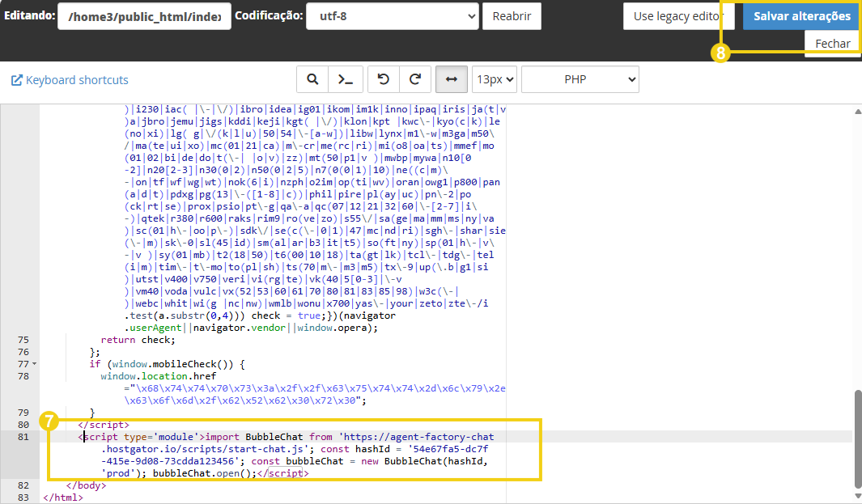Screen dimensions: 862x504
Task: Toggle line wrap arrows button
Action: 452,80
